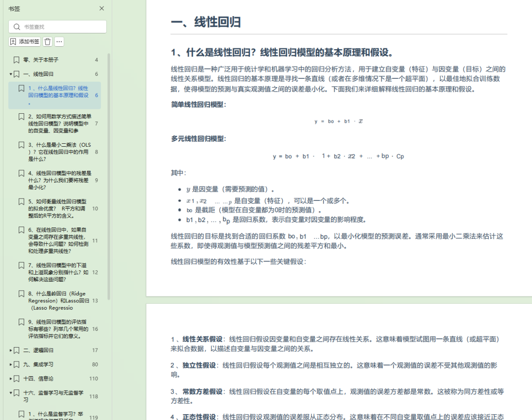Collapse the 一、线性回归 bookmark section
Screen dimensions: 532x420
tap(10, 74)
